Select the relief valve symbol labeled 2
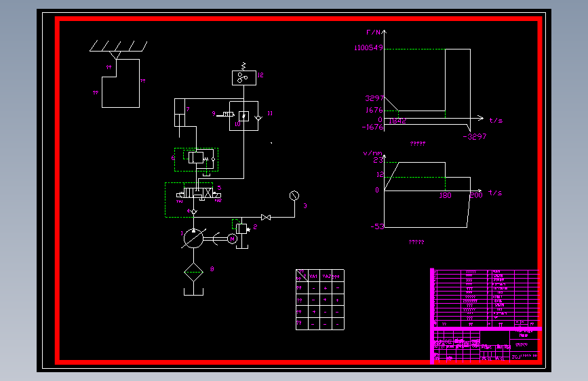Image resolution: width=588 pixels, height=381 pixels. tap(242, 228)
